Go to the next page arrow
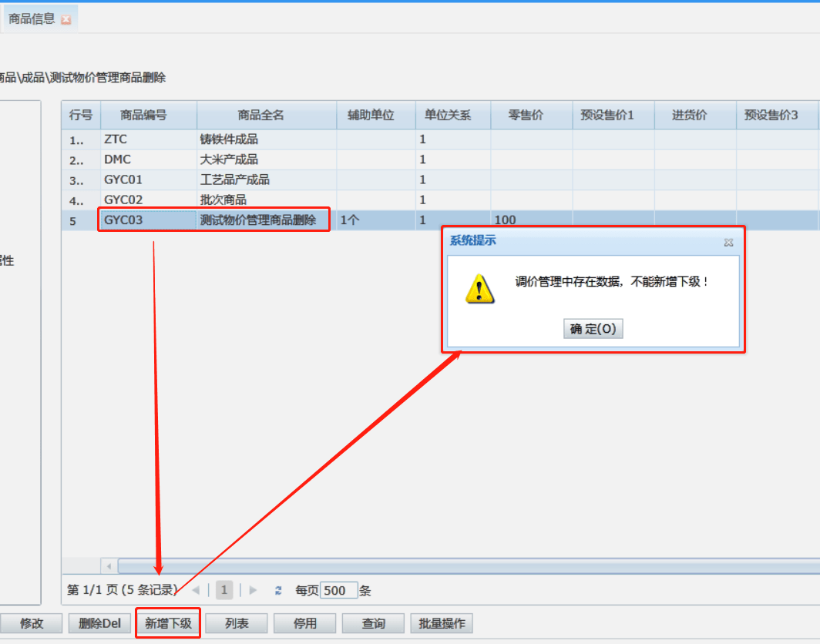 [253, 590]
